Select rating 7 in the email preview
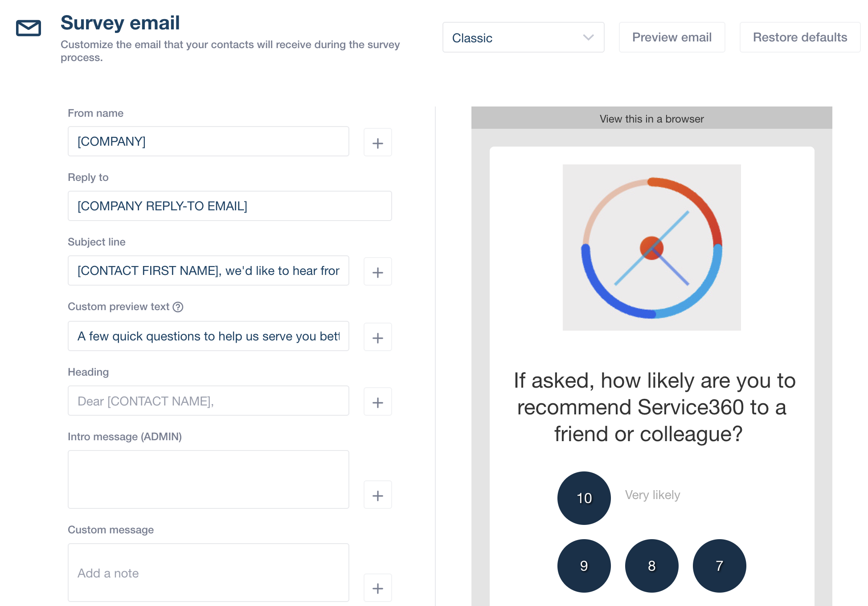Image resolution: width=868 pixels, height=606 pixels. (x=719, y=566)
